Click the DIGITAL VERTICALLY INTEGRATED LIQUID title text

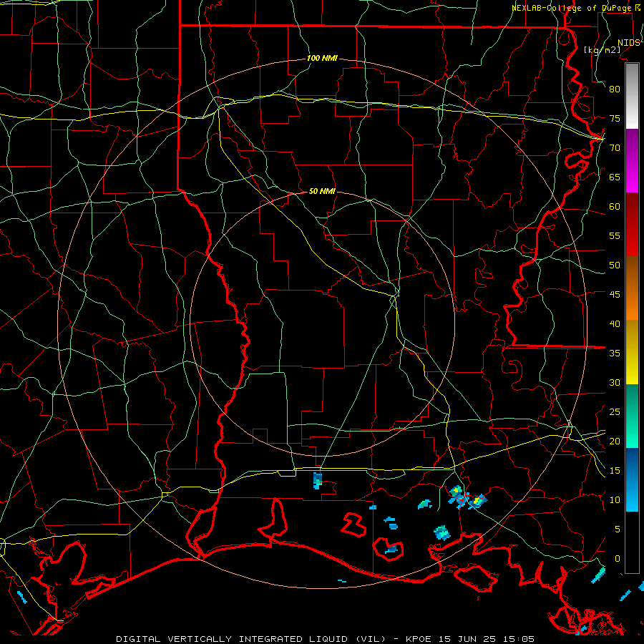[232, 639]
